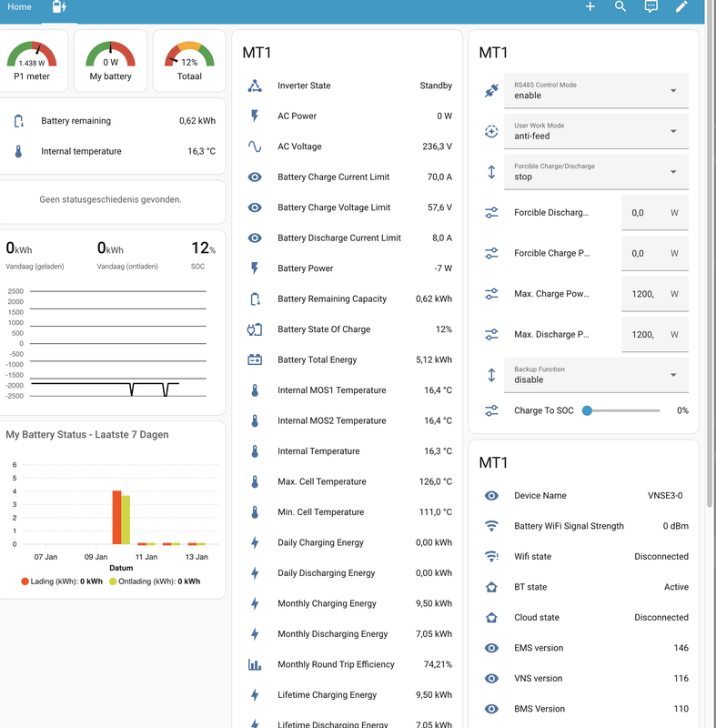Click eye icon beside Device Name
The width and height of the screenshot is (716, 728).
(491, 495)
